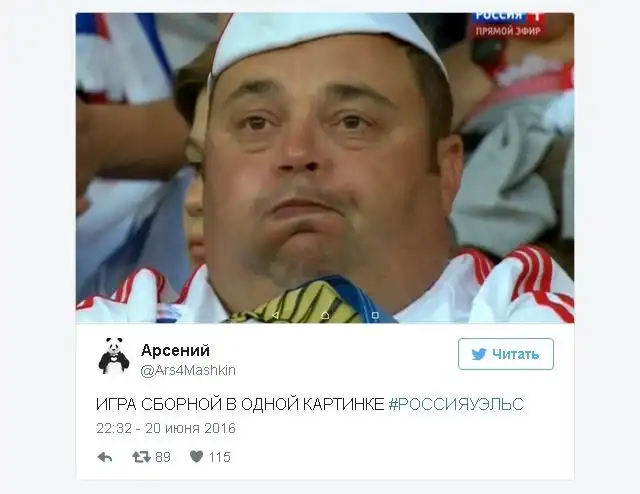Tap the Android recents square in the photo
The height and width of the screenshot is (494, 640).
pos(375,315)
